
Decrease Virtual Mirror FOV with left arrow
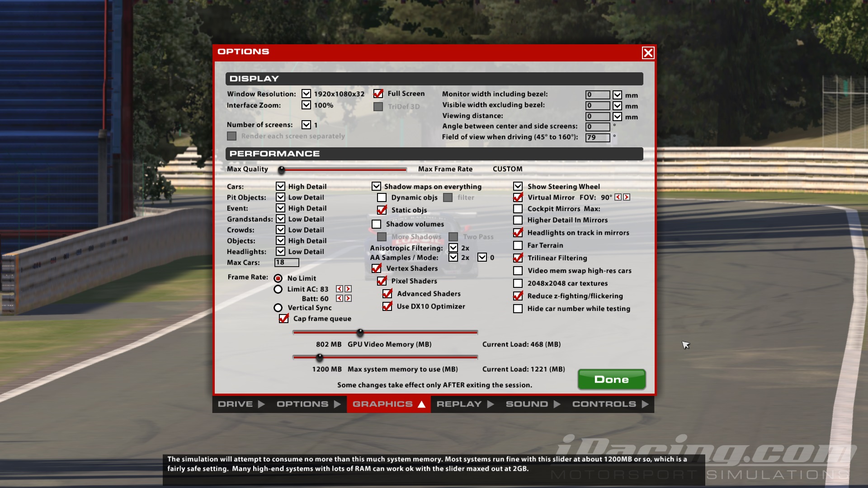coord(618,197)
